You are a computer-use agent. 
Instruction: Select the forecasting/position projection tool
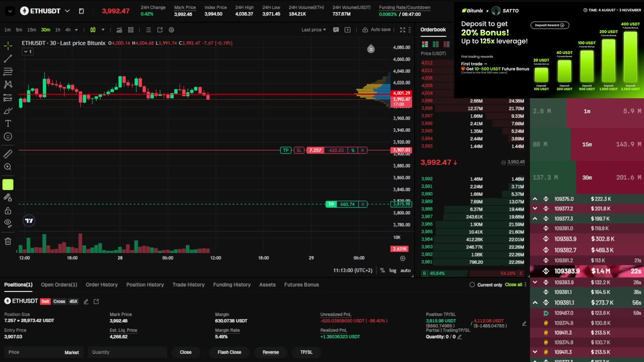tap(8, 98)
